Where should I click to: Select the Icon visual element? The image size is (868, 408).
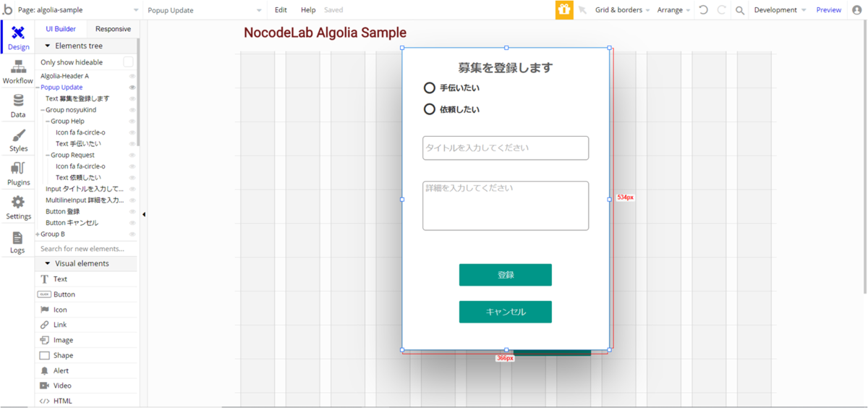tap(85, 310)
